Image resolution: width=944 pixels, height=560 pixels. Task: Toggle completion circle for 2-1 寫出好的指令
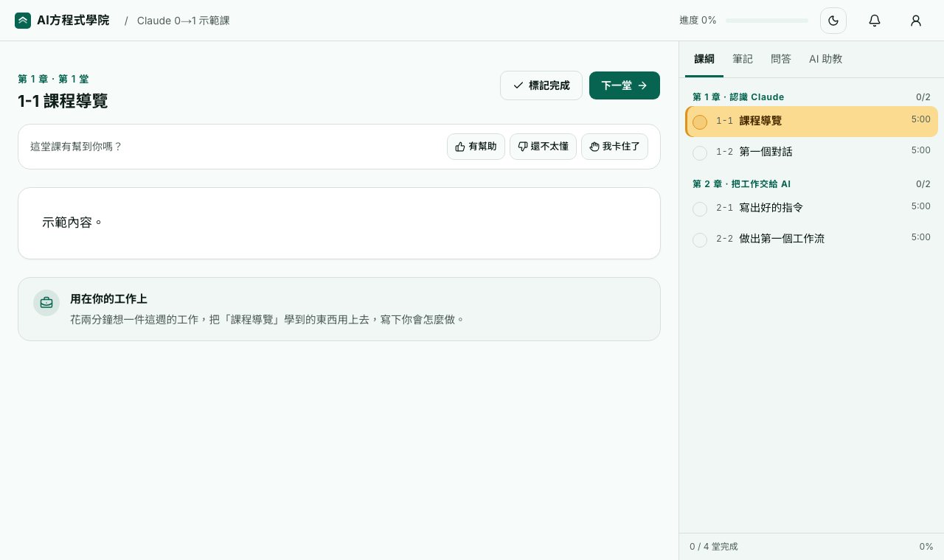700,209
